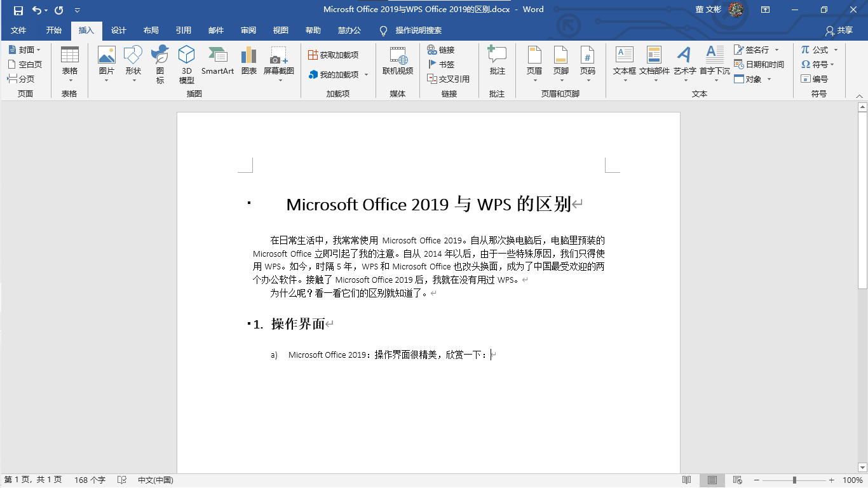Insert WordArt (艺术字)

pos(684,65)
